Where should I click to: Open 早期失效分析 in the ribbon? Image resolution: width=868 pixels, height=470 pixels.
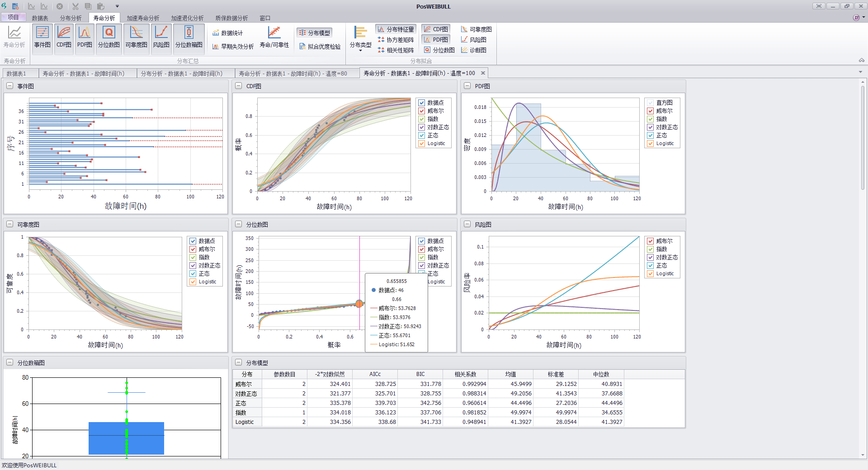[233, 47]
